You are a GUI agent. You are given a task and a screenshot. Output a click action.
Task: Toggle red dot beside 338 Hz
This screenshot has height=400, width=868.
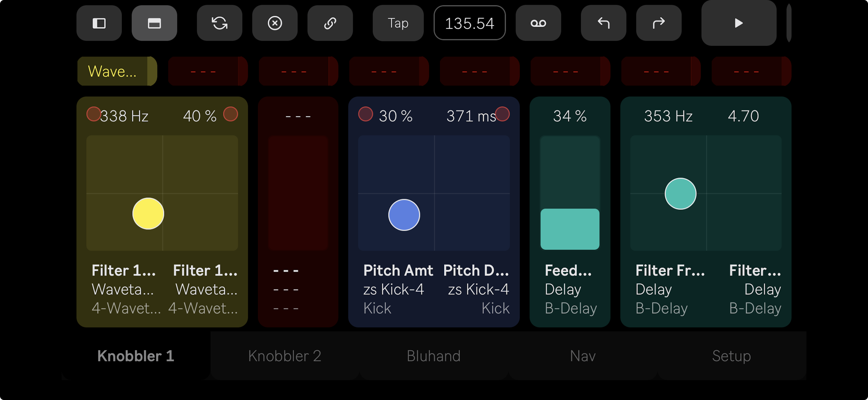(93, 114)
